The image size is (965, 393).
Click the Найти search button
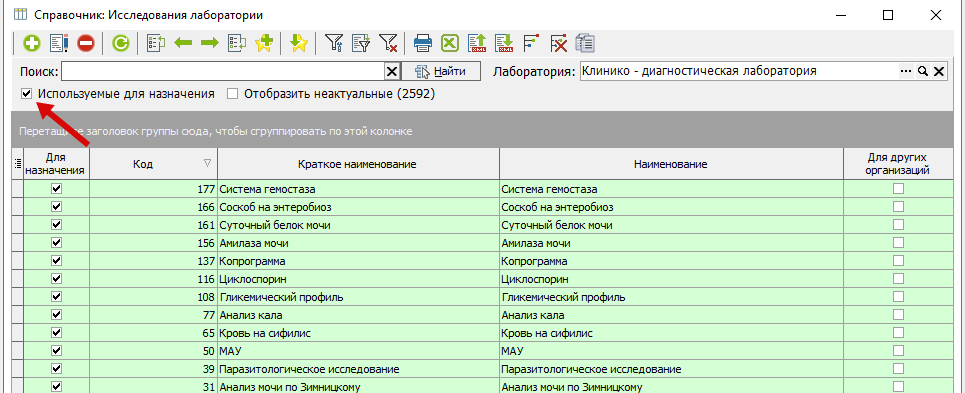pos(442,71)
